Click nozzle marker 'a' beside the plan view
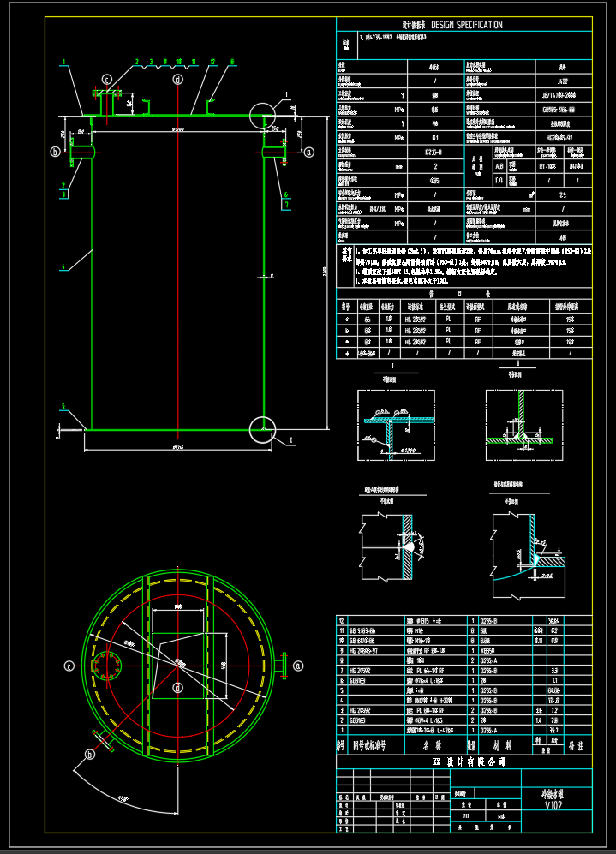Viewport: 616px width, 854px height. (x=298, y=665)
